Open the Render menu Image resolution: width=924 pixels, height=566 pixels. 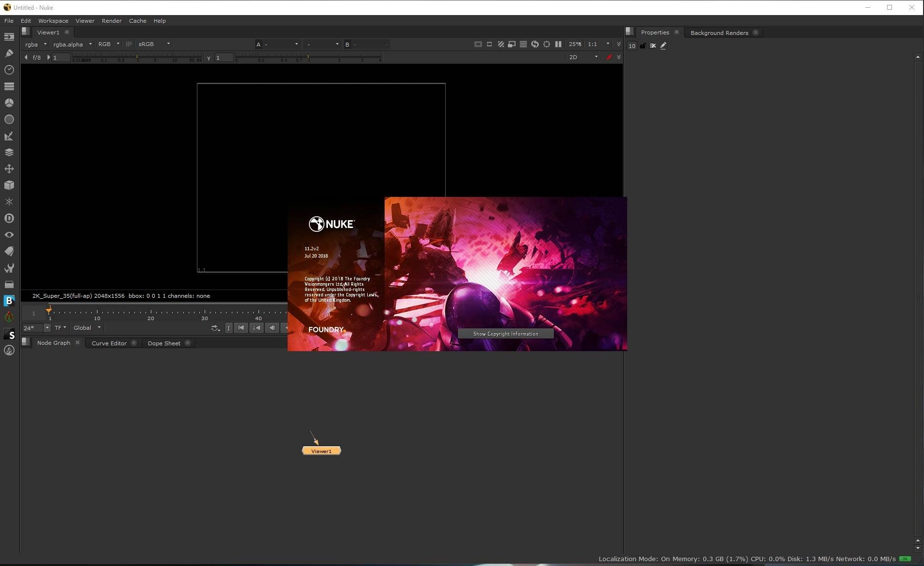[112, 21]
